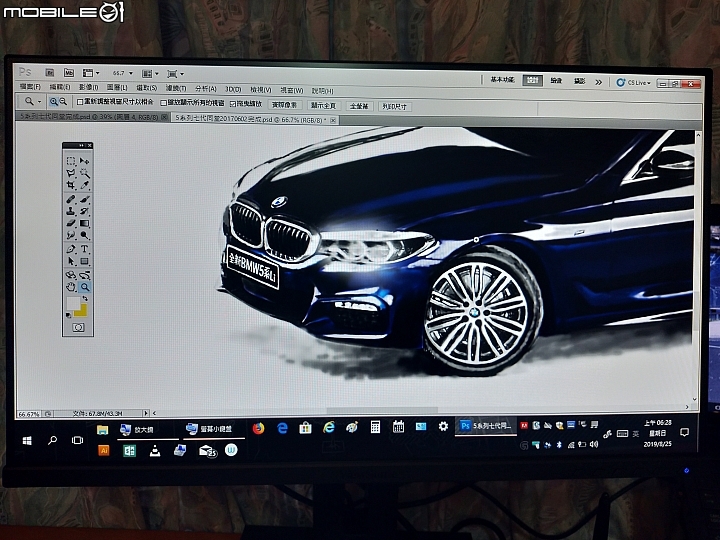This screenshot has height=540, width=720.
Task: Select the Crop tool
Action: click(71, 185)
